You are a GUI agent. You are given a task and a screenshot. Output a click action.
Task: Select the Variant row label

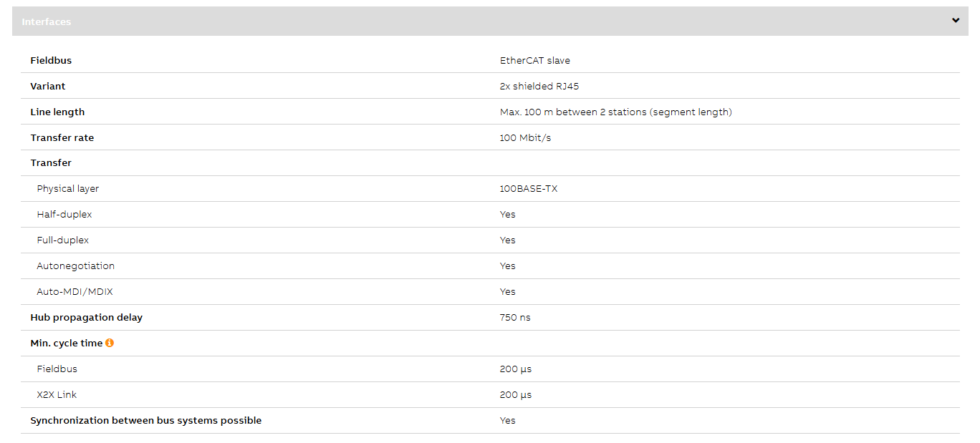tap(48, 86)
